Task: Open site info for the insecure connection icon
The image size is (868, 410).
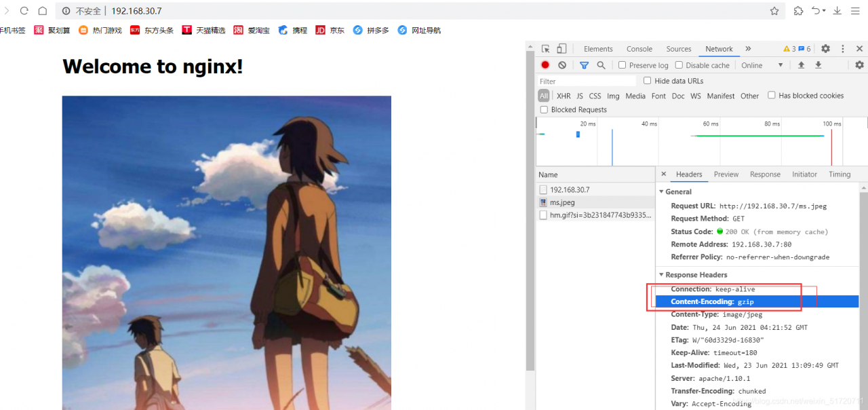Action: 66,11
